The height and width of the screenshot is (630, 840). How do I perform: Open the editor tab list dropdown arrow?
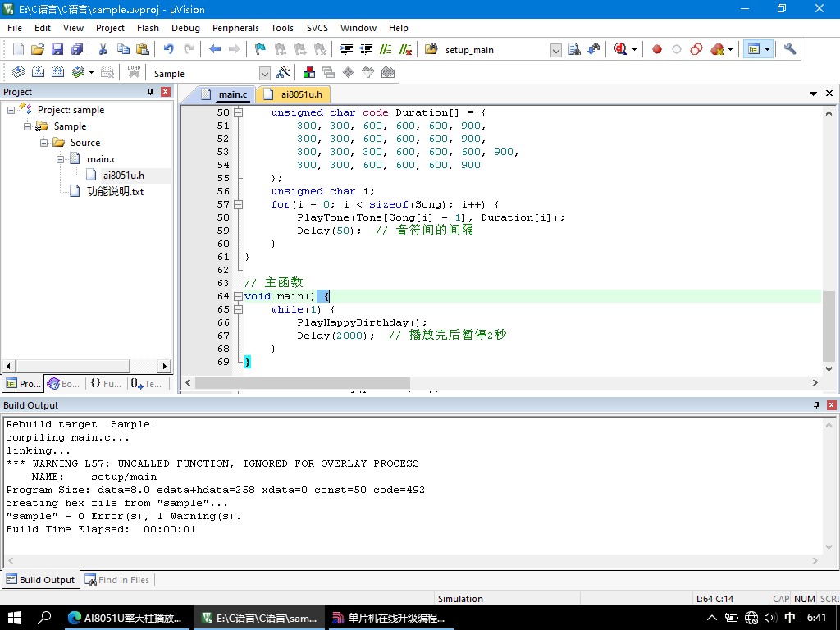tap(813, 94)
